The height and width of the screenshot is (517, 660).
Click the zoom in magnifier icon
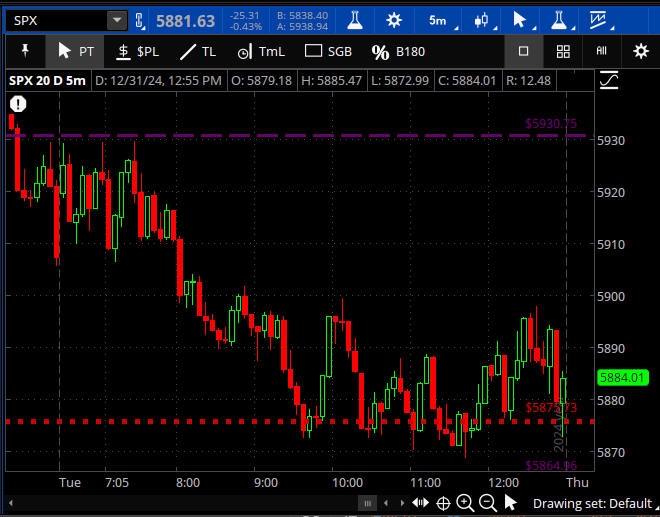(465, 503)
